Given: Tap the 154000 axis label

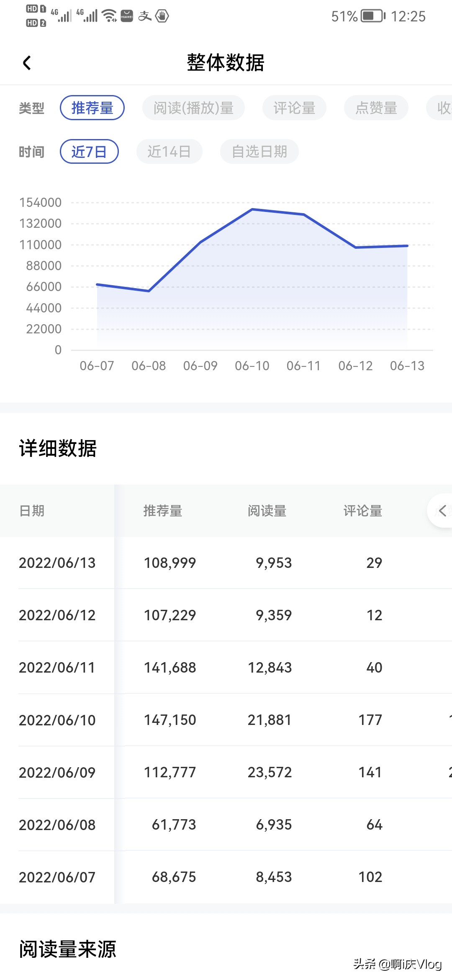Looking at the screenshot, I should [41, 202].
